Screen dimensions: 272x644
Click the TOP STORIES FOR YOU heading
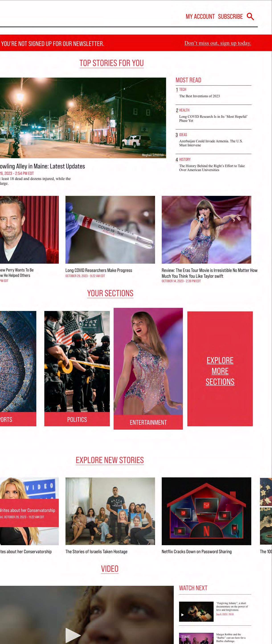pyautogui.click(x=111, y=63)
